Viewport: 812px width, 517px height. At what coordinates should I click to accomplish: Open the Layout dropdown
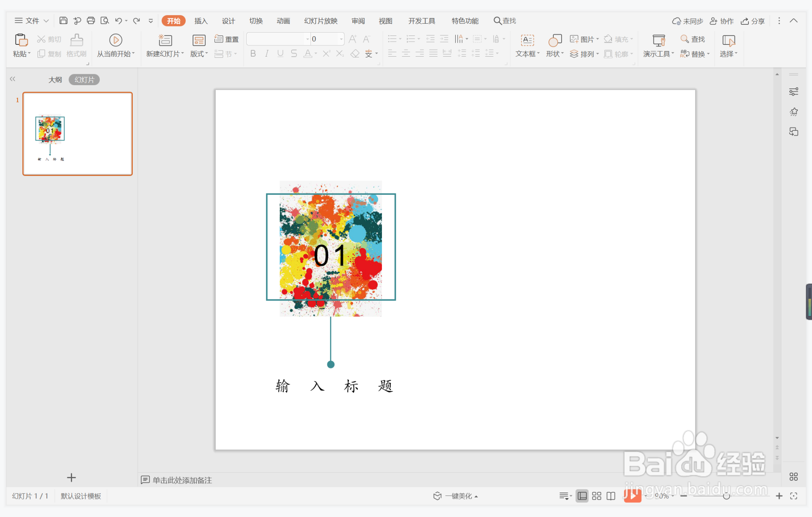199,54
